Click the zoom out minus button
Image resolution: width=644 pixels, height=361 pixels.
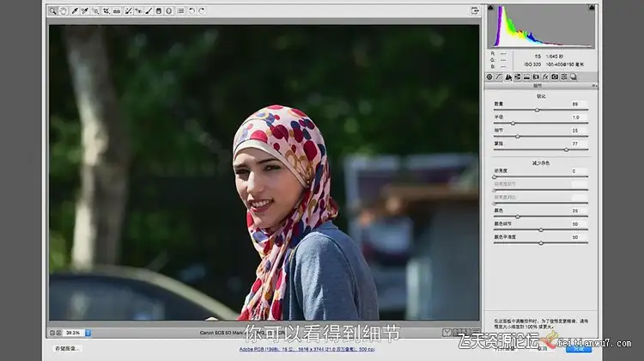pos(52,333)
